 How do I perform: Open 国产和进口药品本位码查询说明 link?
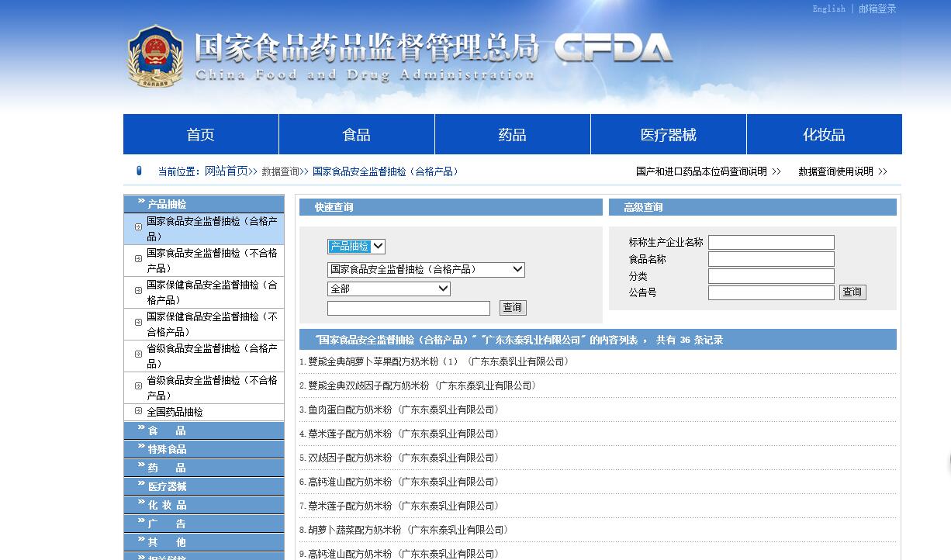pos(701,171)
